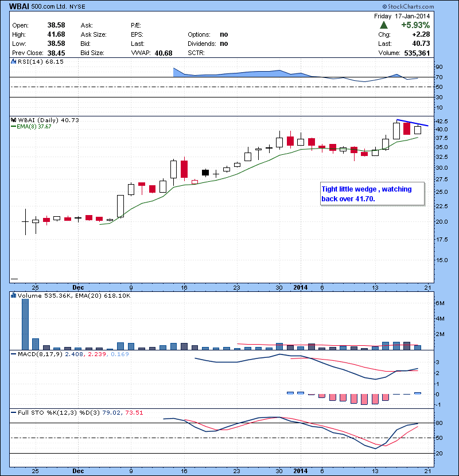Screen dimensions: 459x476
Task: Click the NYSE exchange label
Action: tap(77, 7)
